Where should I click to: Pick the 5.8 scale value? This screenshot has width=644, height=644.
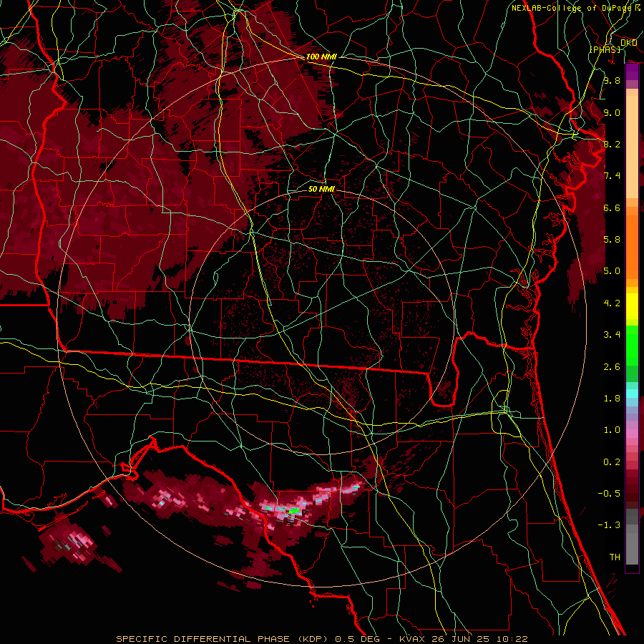click(612, 240)
